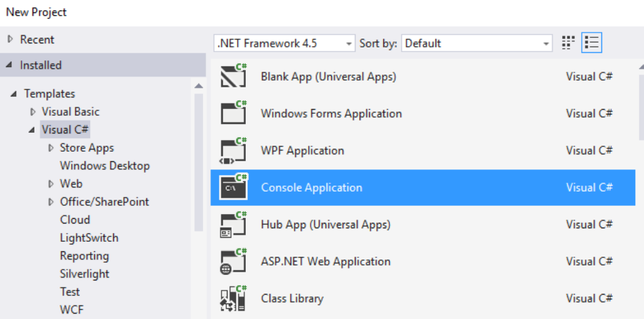Select Store Apps in the tree
The height and width of the screenshot is (319, 644).
click(x=87, y=148)
